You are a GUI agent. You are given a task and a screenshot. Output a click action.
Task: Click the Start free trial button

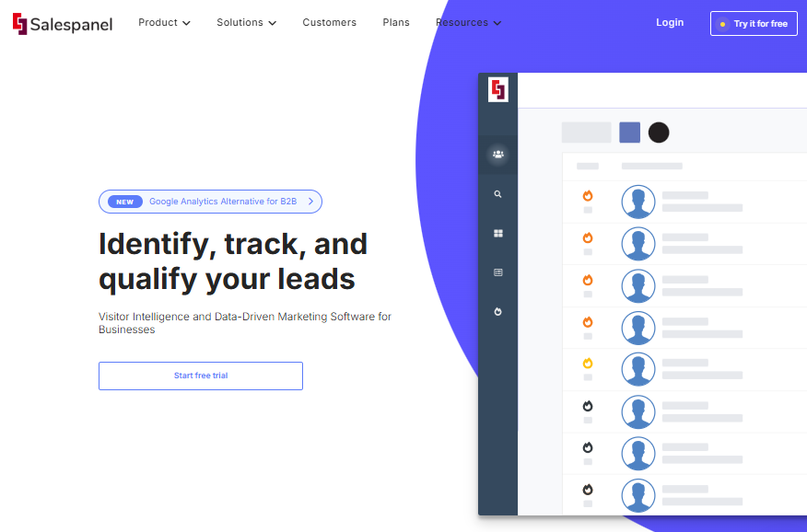click(200, 376)
